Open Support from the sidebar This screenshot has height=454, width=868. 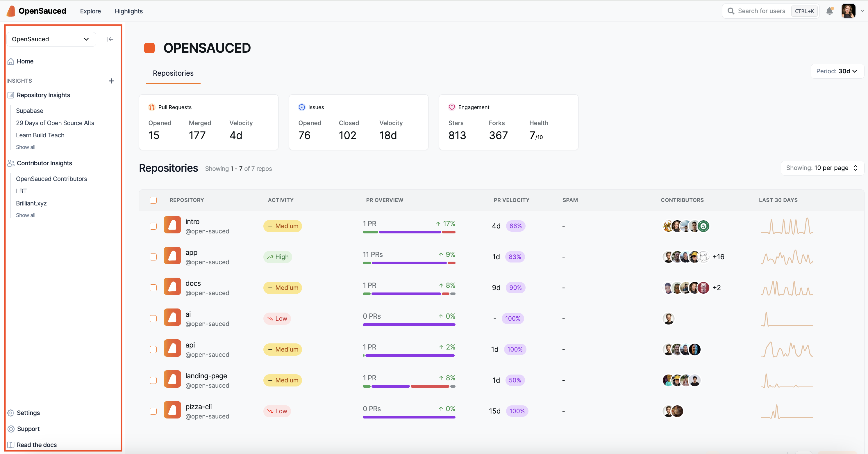tap(28, 429)
